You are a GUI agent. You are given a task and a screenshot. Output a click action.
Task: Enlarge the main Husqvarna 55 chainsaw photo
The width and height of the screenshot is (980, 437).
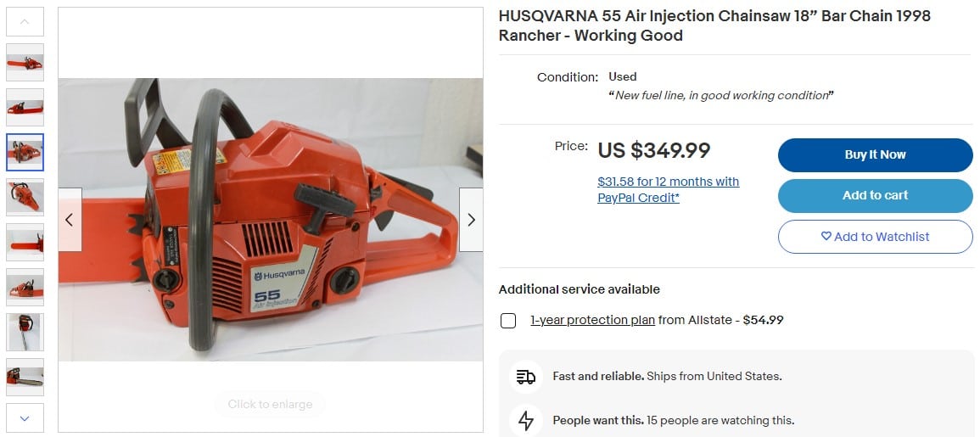[x=271, y=220]
